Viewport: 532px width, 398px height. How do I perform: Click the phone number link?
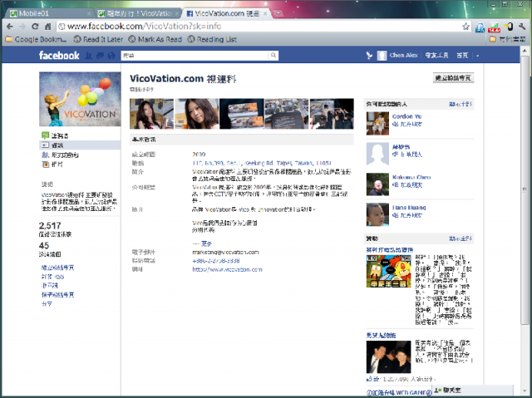coord(216,261)
